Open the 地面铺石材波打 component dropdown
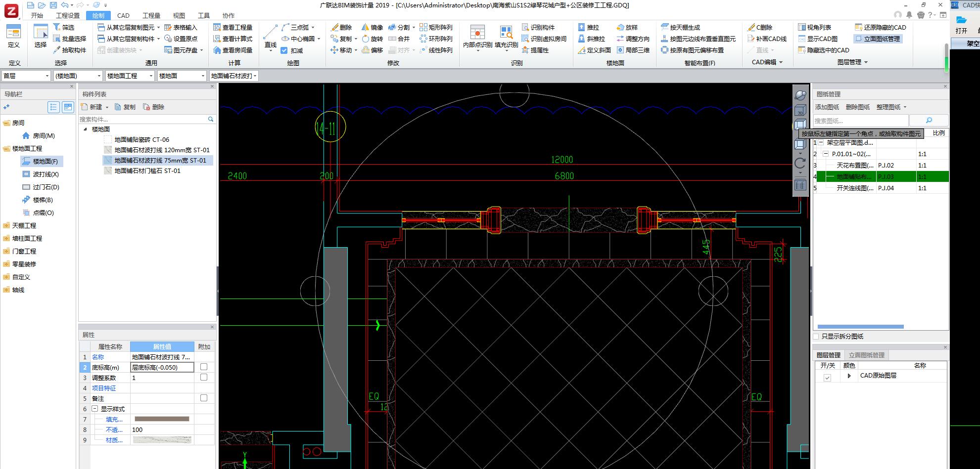The width and height of the screenshot is (980, 469). 233,76
